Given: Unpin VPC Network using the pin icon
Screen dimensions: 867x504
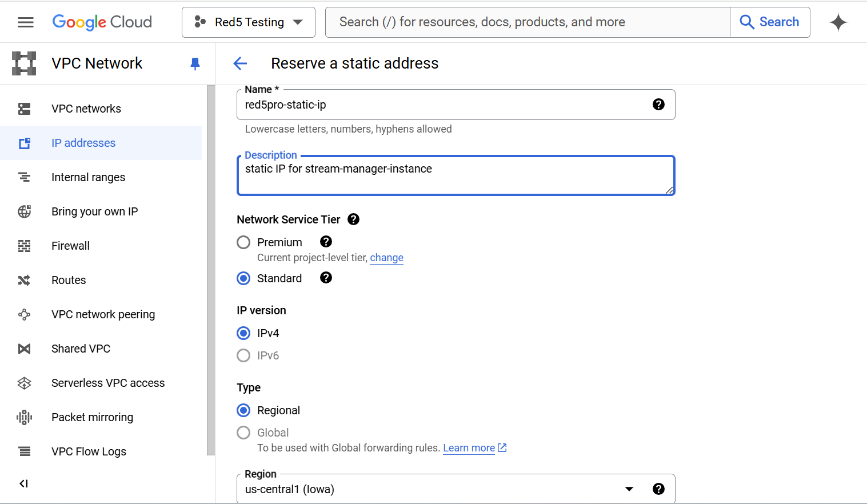Looking at the screenshot, I should (195, 63).
